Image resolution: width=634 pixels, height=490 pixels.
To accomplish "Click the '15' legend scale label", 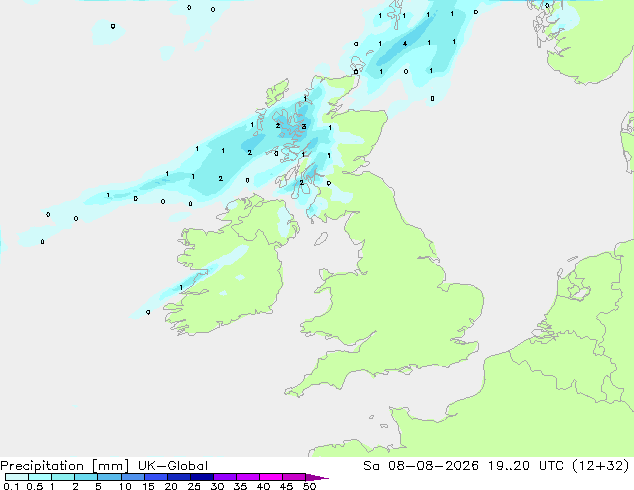I will click(148, 486).
